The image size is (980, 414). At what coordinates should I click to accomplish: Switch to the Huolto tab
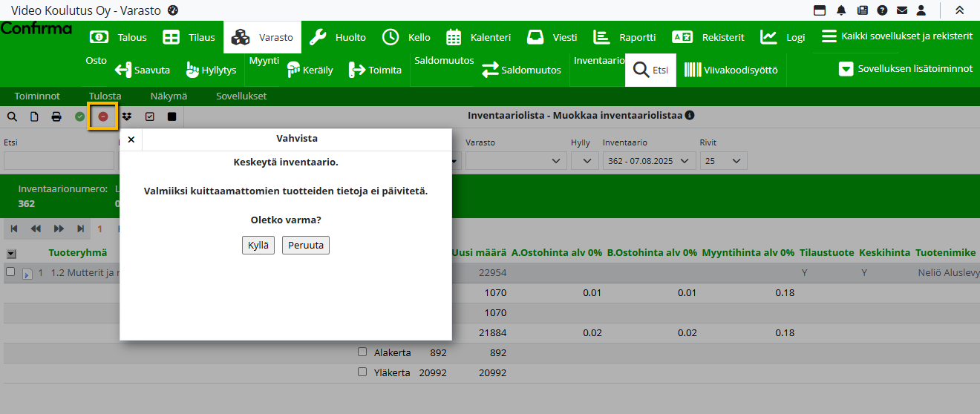click(338, 37)
